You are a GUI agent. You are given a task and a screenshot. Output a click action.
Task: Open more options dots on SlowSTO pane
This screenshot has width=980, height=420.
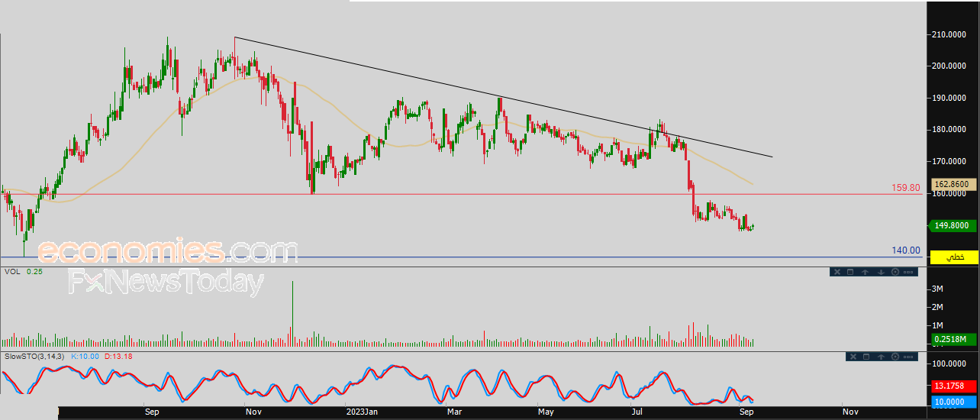pos(909,357)
